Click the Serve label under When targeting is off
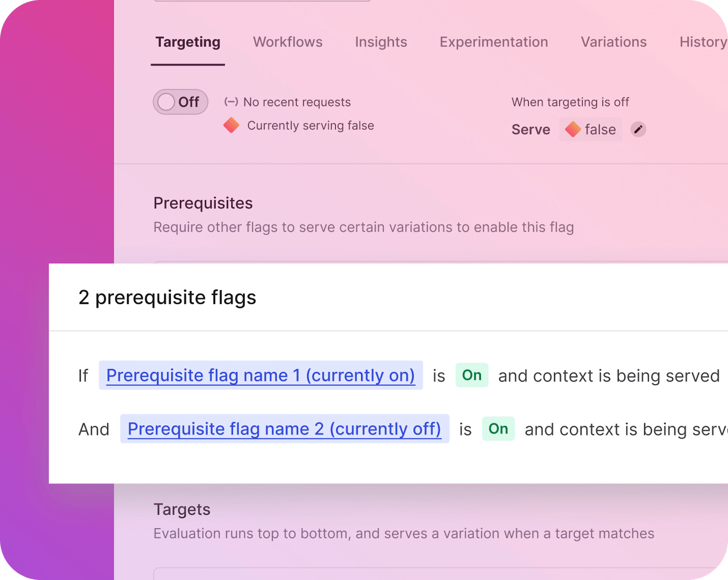Screen dimensions: 728x580 click(530, 130)
